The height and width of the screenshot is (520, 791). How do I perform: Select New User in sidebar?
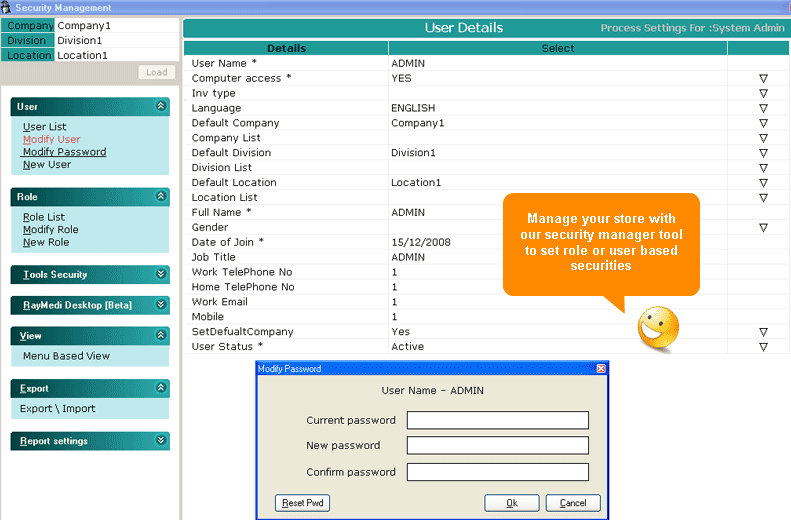(47, 165)
